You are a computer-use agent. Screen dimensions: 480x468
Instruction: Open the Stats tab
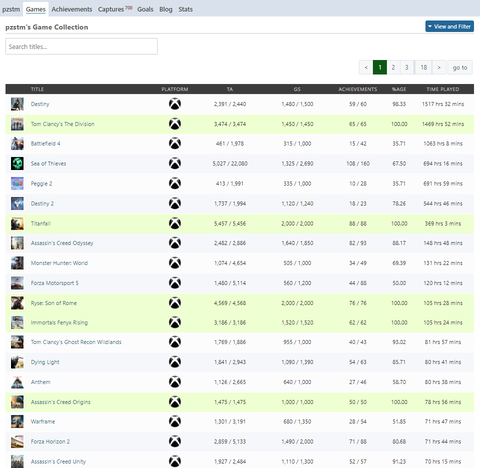click(x=185, y=9)
